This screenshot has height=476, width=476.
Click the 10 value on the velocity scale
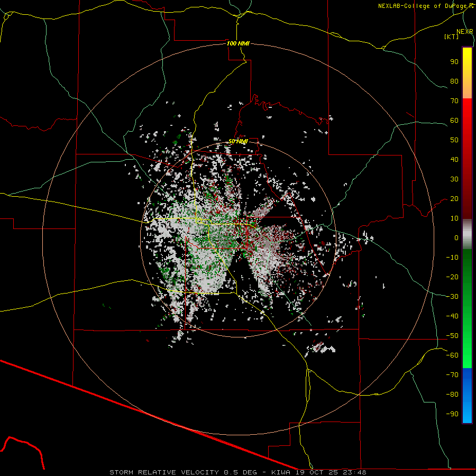454,218
